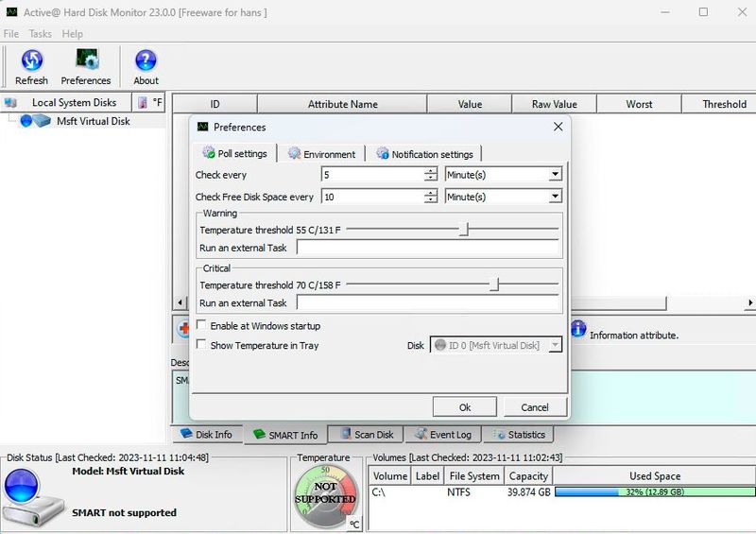756x534 pixels.
Task: Click the 39.874 GB capacity cell
Action: pyautogui.click(x=528, y=492)
